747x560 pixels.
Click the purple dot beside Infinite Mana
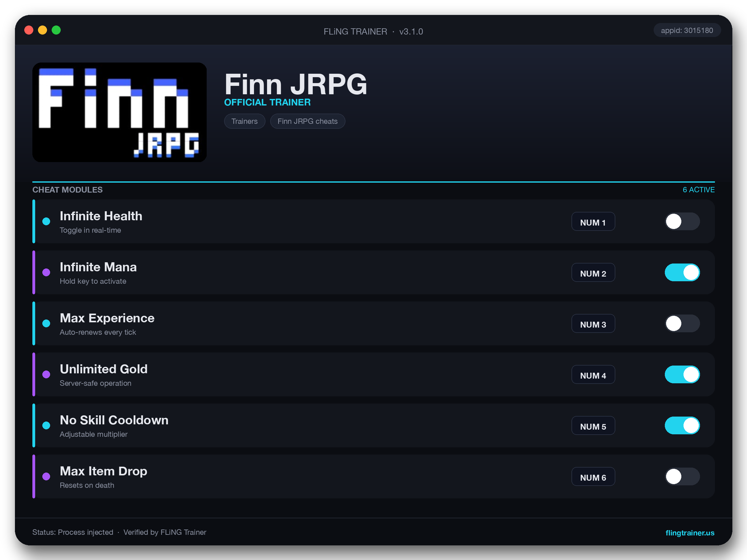[x=46, y=273]
